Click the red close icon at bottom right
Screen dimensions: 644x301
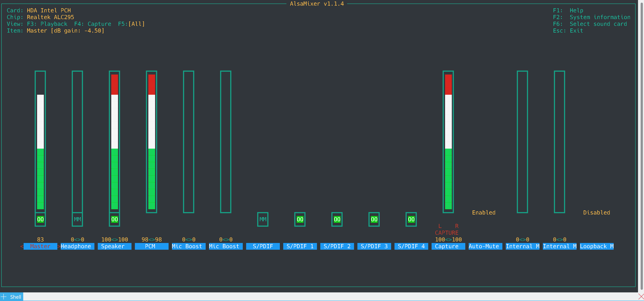coord(641,297)
